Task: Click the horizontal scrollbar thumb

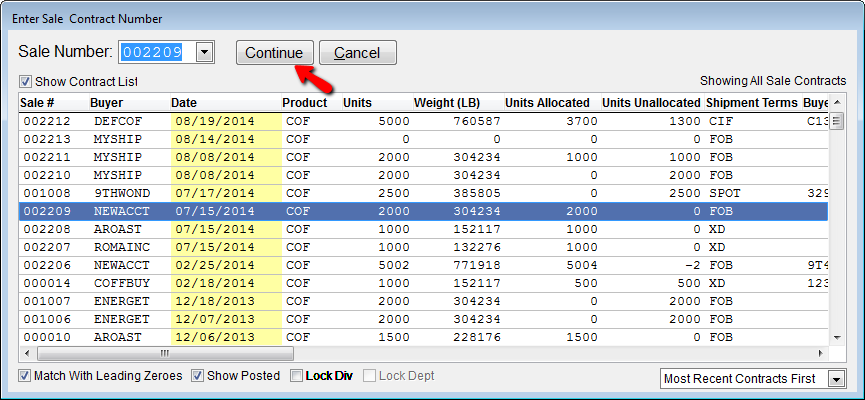Action: (x=164, y=353)
